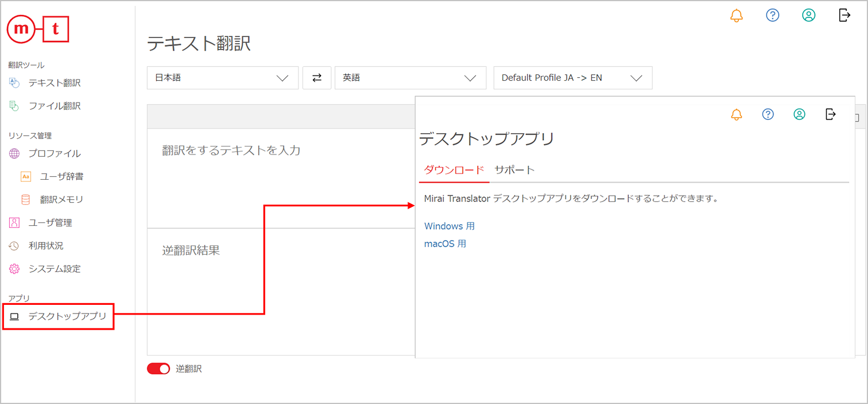This screenshot has width=868, height=404.
Task: Select the ダウンロード tab
Action: (454, 170)
